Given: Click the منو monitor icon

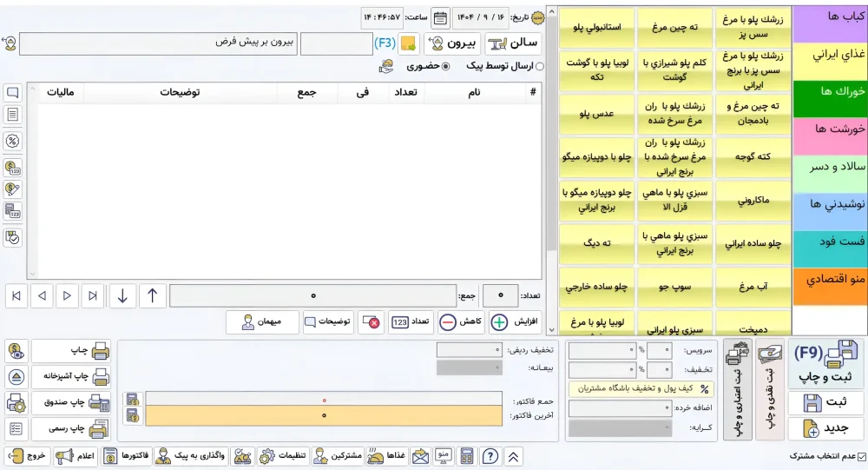Looking at the screenshot, I should pos(444,456).
